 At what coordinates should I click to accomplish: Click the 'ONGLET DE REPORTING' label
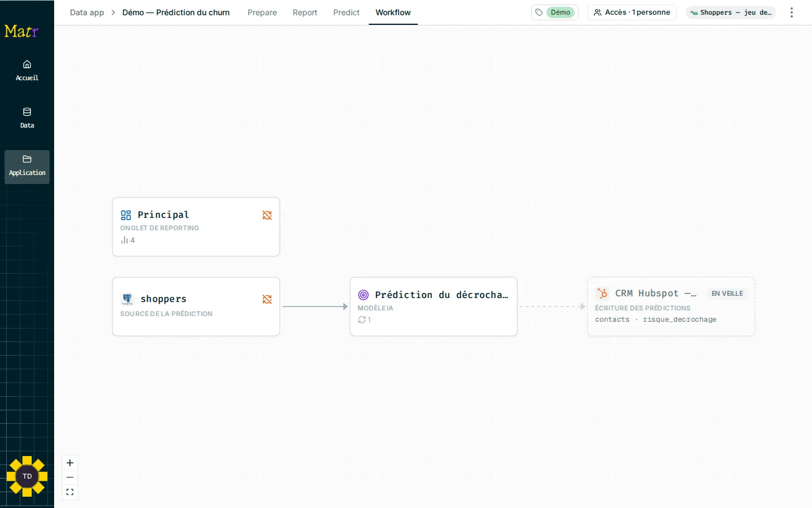coord(160,228)
